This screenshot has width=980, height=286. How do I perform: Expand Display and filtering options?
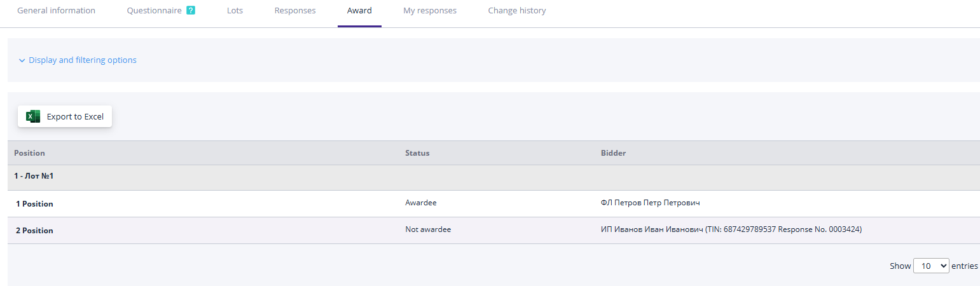point(82,60)
